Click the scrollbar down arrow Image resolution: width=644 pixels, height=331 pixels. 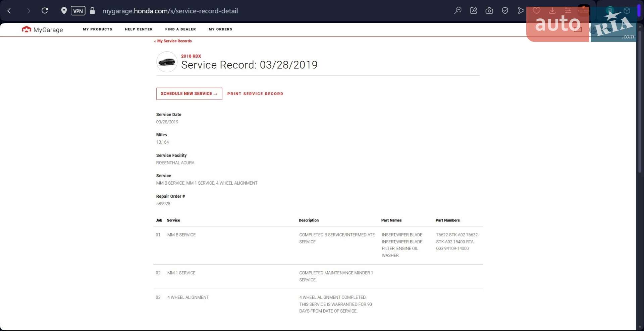point(640,327)
